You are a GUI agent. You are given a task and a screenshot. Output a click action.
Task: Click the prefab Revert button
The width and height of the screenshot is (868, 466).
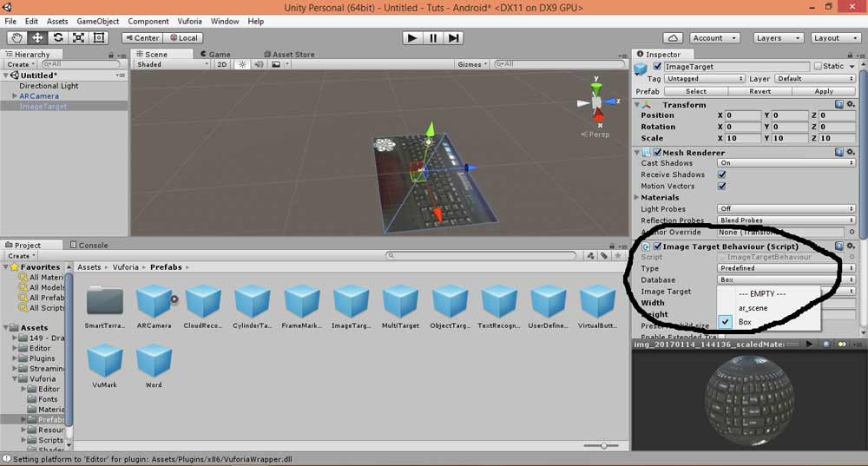[x=760, y=91]
